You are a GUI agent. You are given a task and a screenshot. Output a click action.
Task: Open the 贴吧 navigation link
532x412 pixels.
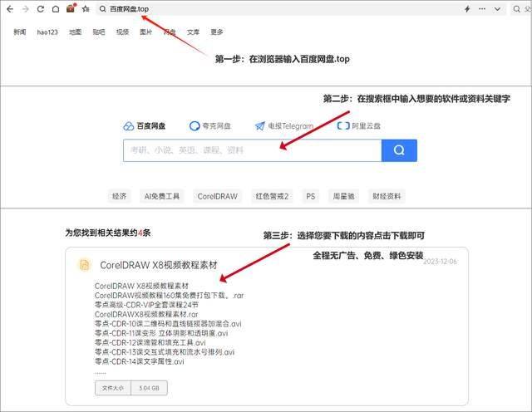[x=99, y=32]
